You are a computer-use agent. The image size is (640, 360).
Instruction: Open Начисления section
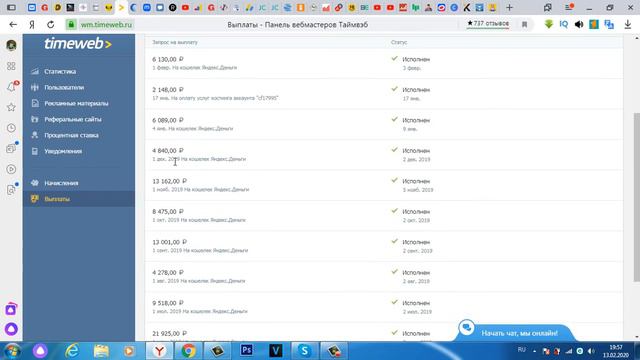pos(61,183)
